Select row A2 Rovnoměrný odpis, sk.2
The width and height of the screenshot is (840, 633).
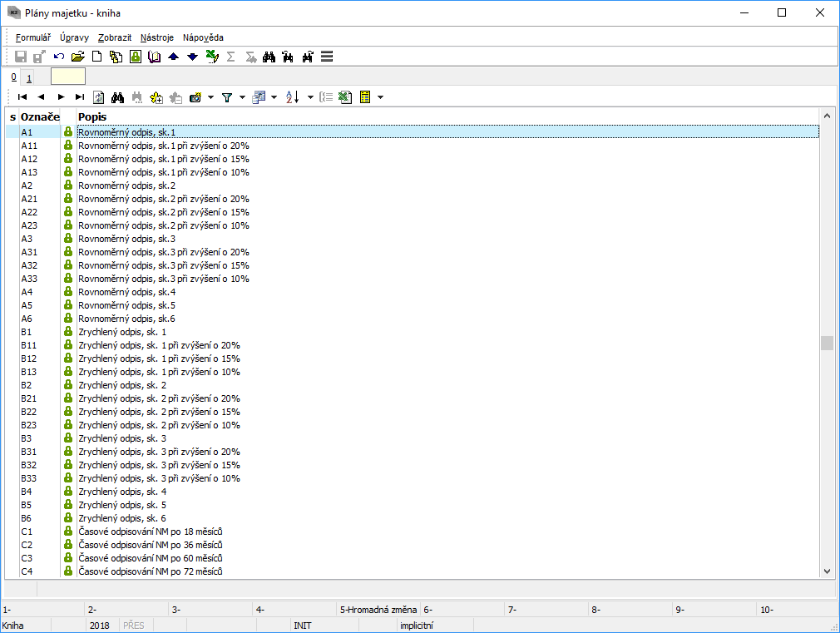413,185
